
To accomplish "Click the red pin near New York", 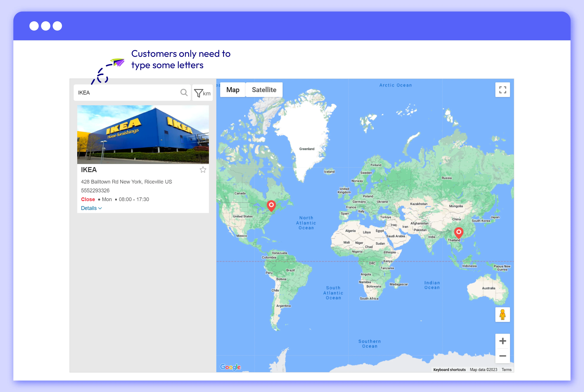I will coord(271,205).
